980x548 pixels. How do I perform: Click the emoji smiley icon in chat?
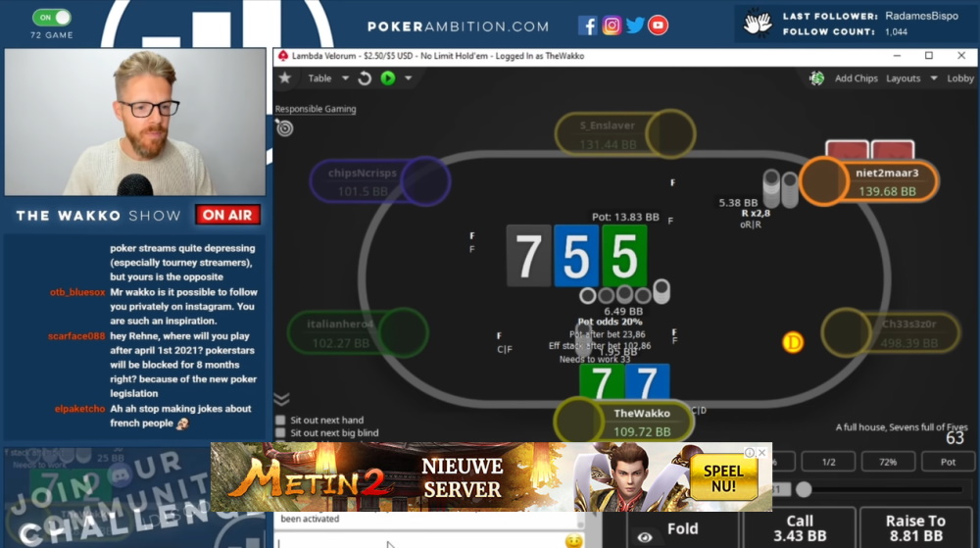click(573, 540)
